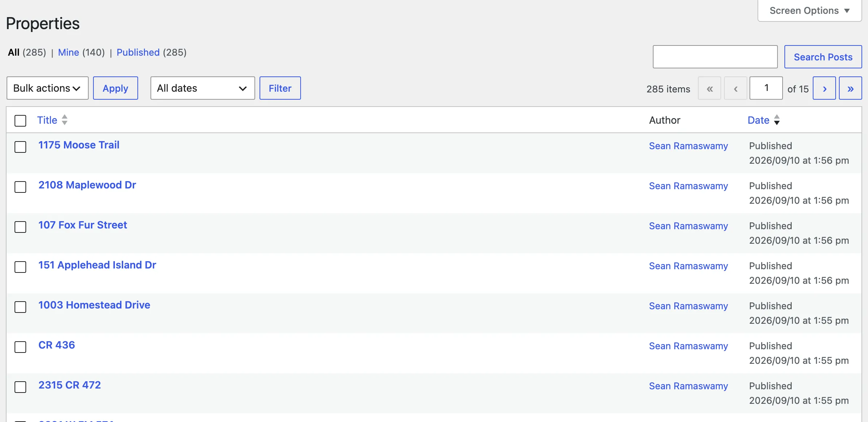This screenshot has width=868, height=422.
Task: Open the 2108 Maplewood Dr property
Action: tap(87, 185)
